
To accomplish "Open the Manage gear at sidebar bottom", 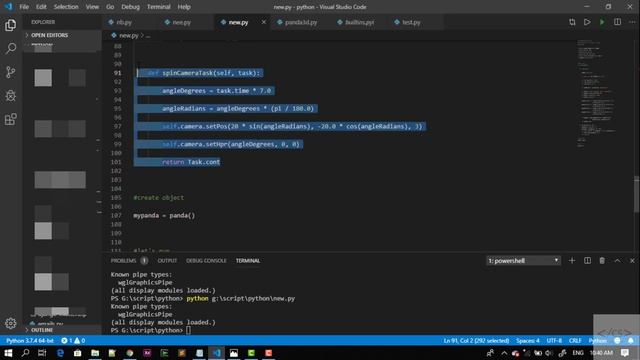I will click(x=11, y=323).
